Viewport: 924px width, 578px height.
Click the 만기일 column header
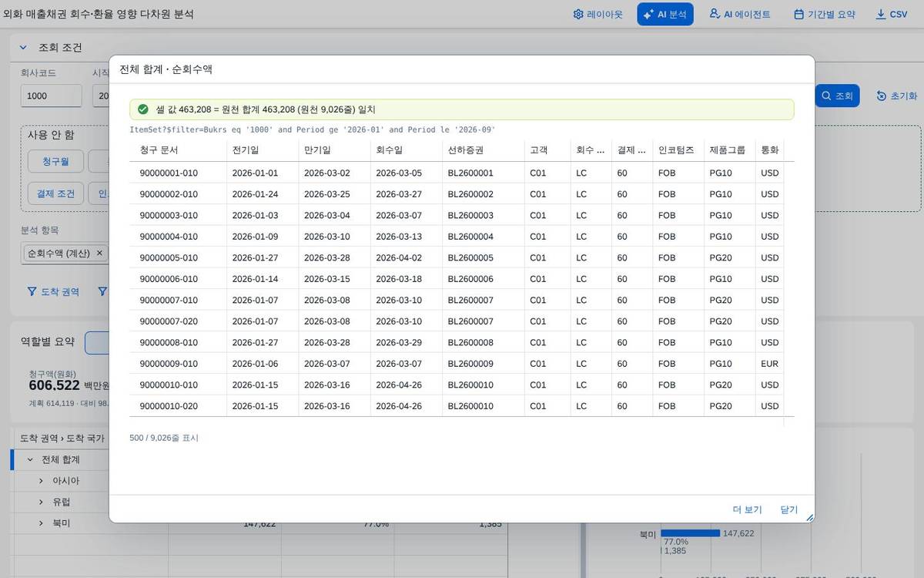tap(334, 150)
